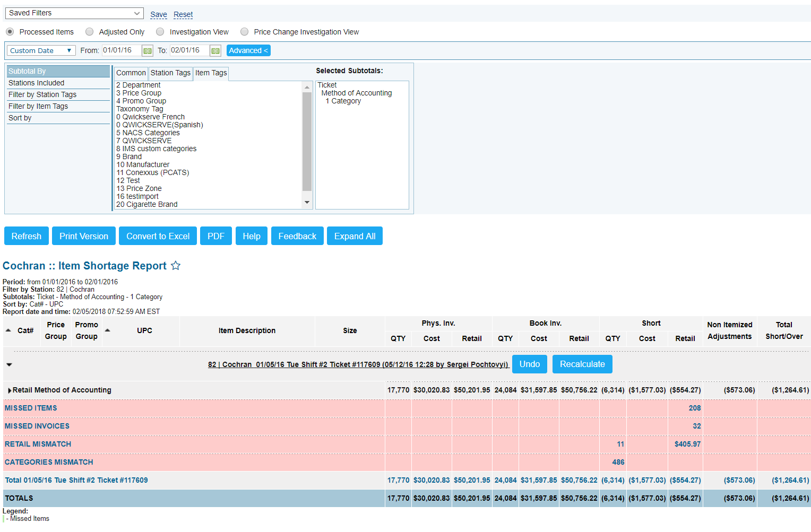
Task: Switch to the Common tab
Action: 131,73
